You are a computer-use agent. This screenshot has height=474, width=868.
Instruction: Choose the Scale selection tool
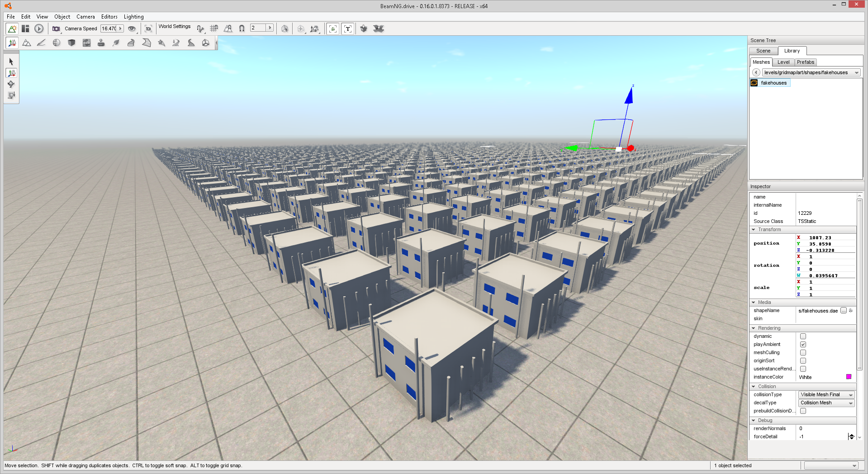(x=11, y=95)
